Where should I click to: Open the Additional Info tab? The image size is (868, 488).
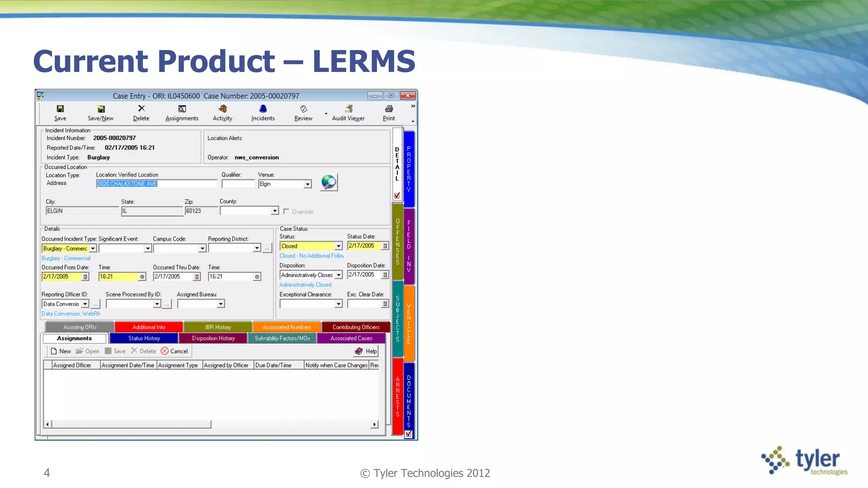pos(149,327)
